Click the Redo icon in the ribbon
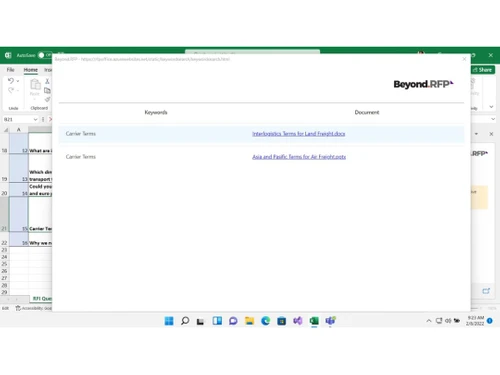 pyautogui.click(x=11, y=90)
